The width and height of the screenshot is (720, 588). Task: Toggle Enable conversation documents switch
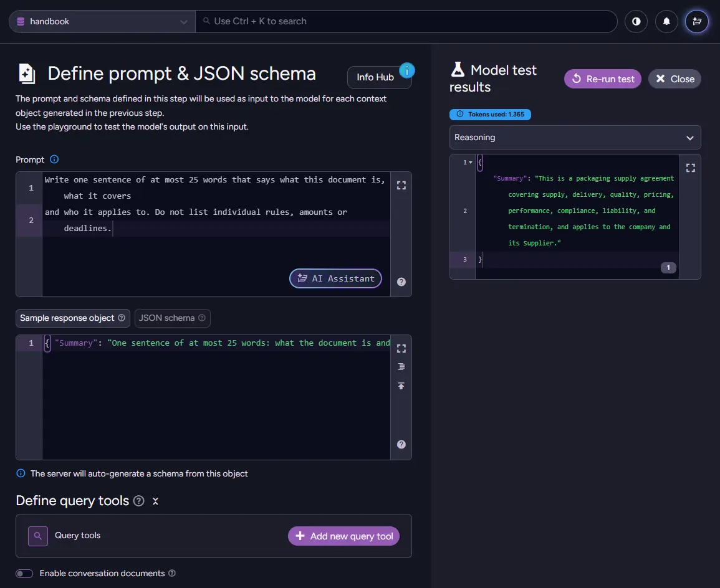pos(24,573)
